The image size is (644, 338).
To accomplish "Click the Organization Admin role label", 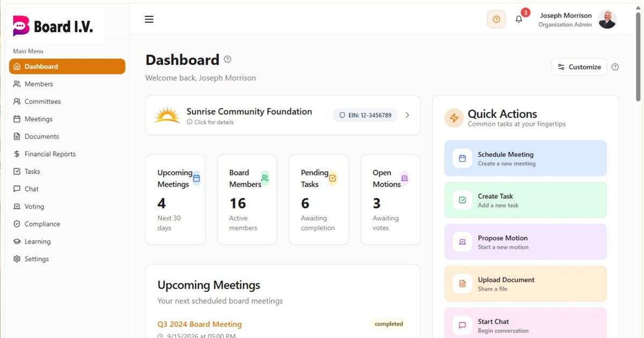I will [565, 25].
